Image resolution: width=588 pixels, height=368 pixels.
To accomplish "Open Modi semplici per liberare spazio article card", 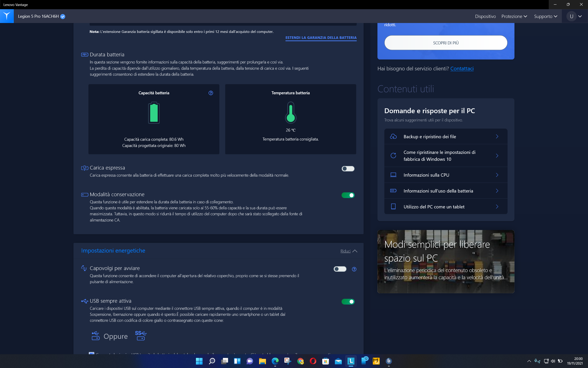I will (x=446, y=262).
